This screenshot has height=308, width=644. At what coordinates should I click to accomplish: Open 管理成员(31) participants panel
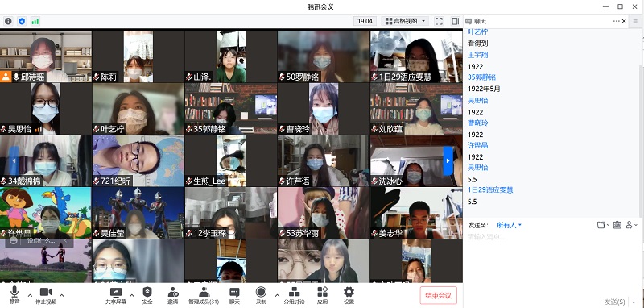click(x=204, y=295)
